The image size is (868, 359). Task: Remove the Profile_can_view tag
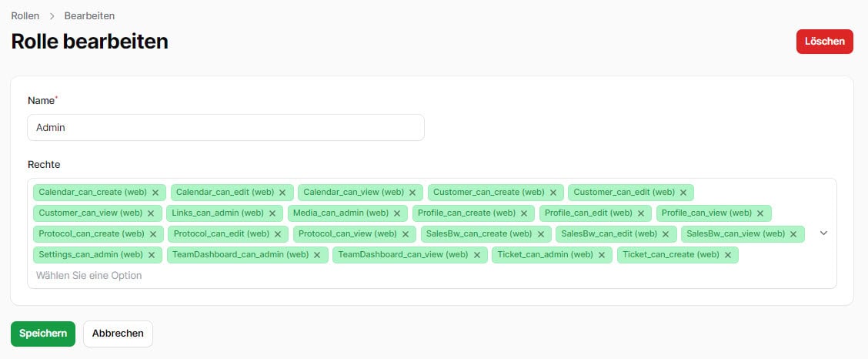(760, 213)
